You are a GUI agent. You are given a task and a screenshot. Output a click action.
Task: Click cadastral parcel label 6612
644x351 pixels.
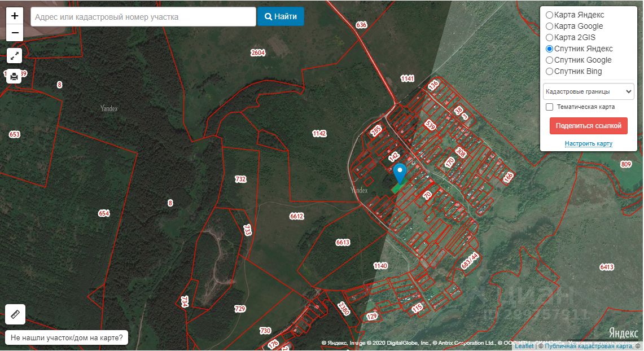[x=296, y=216]
